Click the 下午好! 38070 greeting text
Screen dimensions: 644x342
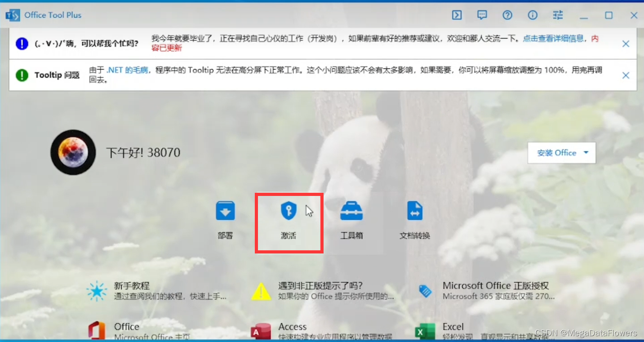tap(143, 153)
